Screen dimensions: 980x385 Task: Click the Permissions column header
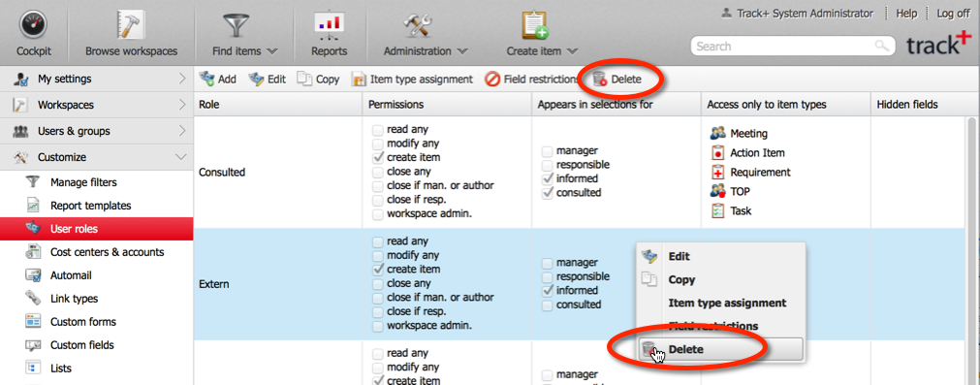pyautogui.click(x=447, y=105)
